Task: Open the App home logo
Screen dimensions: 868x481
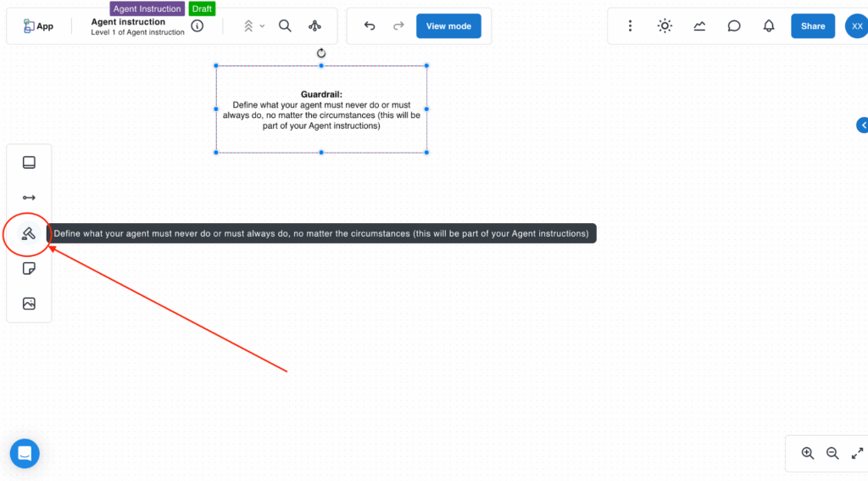Action: (38, 26)
